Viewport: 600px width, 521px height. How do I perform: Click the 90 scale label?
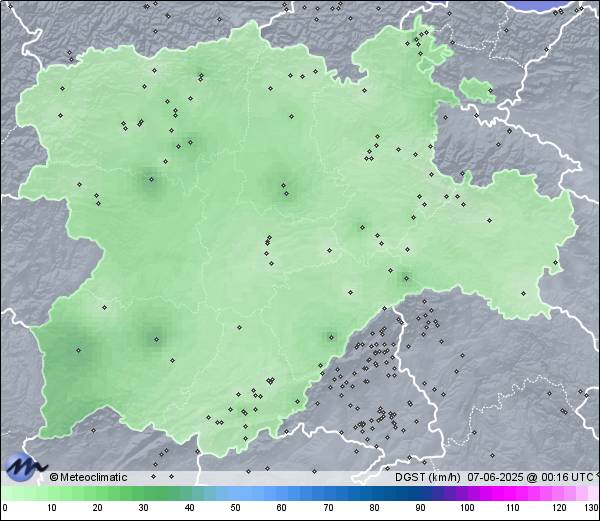(420, 508)
